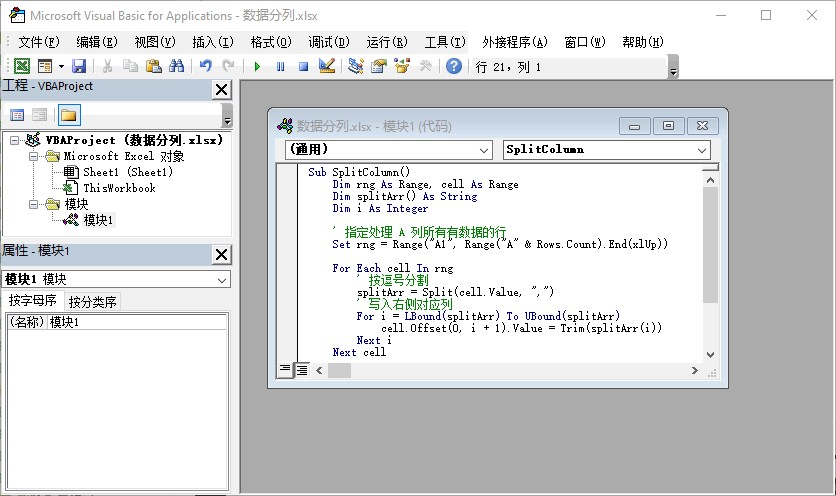Viewport: 836px width, 496px height.
Task: Toggle Design Mode icon
Action: point(326,66)
